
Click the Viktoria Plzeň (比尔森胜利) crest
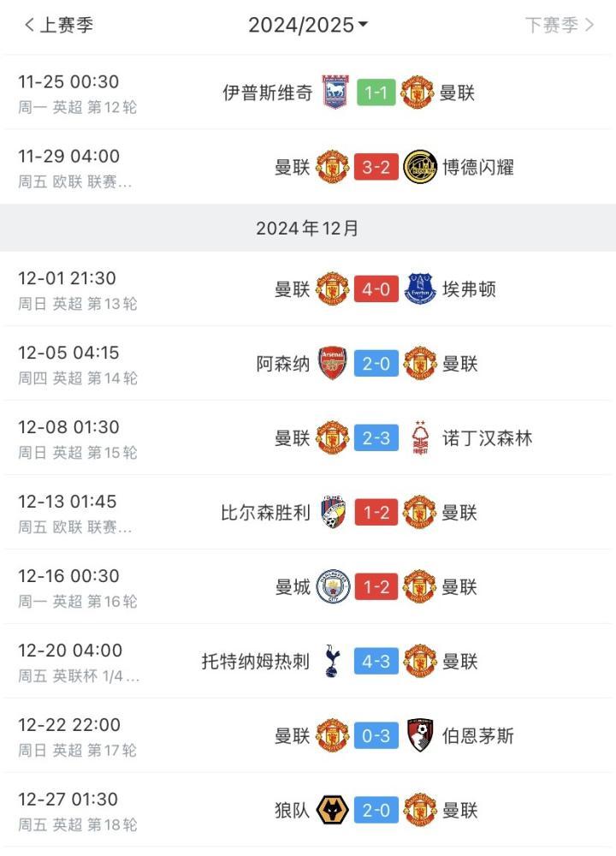coord(334,513)
